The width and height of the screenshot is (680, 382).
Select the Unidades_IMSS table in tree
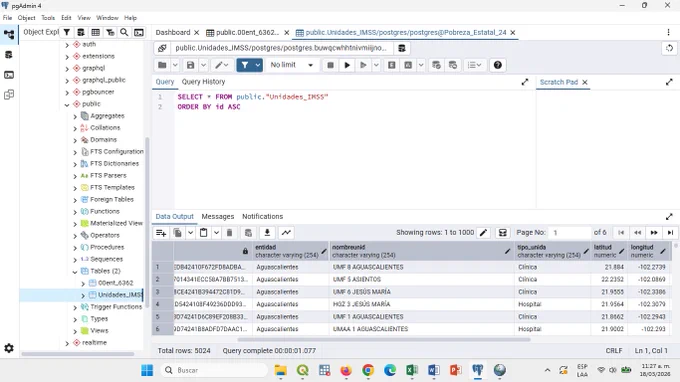(x=120, y=295)
